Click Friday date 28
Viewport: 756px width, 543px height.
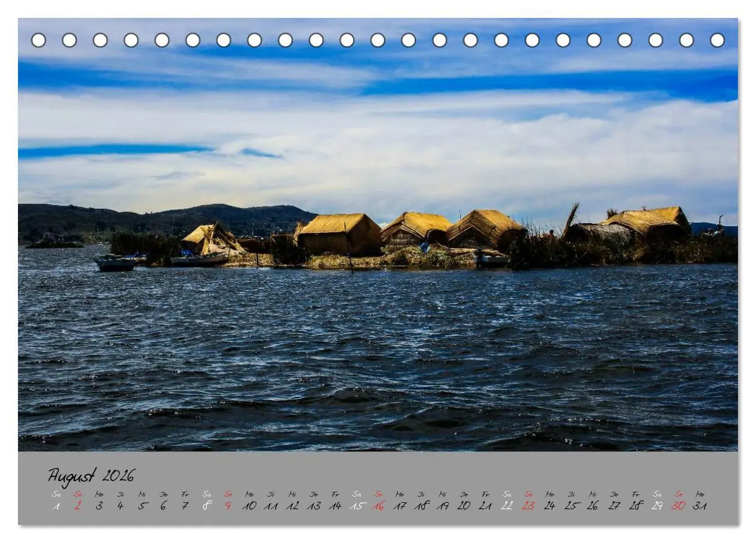click(636, 506)
